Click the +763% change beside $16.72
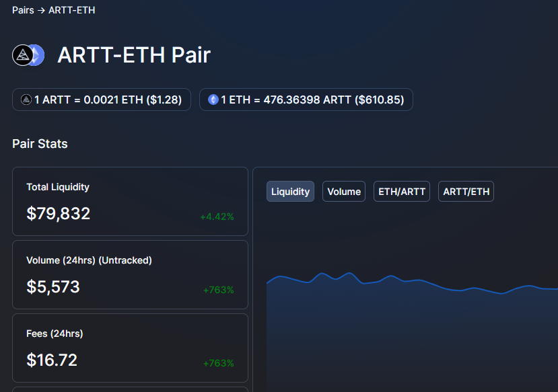 tap(219, 363)
